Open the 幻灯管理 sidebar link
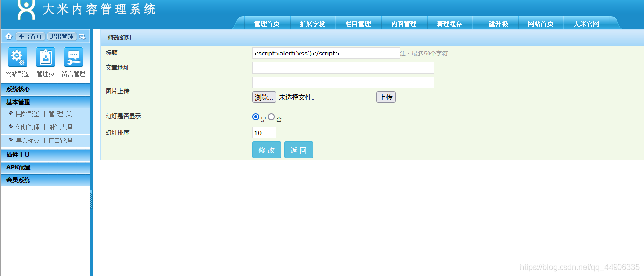The image size is (644, 276). click(27, 127)
